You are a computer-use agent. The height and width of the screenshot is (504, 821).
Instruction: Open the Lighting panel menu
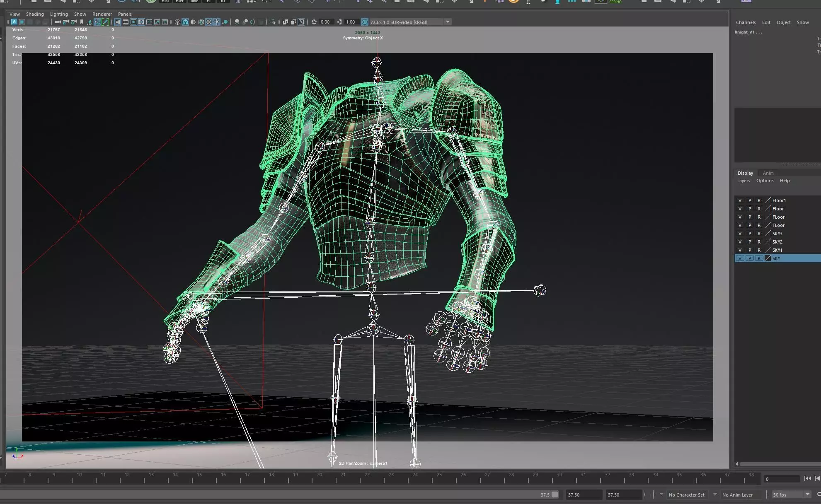coord(59,14)
